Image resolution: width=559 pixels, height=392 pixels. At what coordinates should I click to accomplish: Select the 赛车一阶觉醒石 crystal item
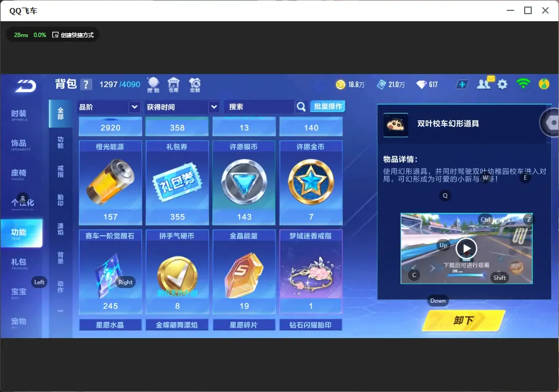pyautogui.click(x=110, y=272)
